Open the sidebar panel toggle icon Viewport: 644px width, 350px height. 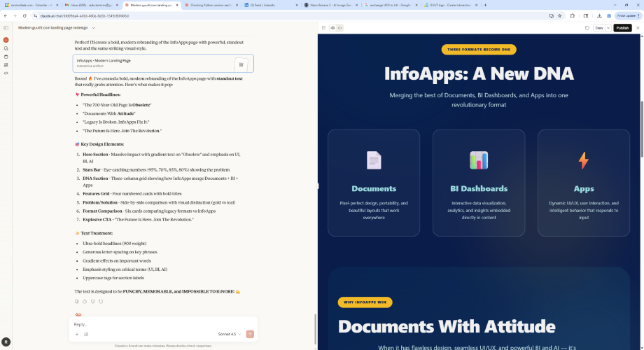point(6,28)
